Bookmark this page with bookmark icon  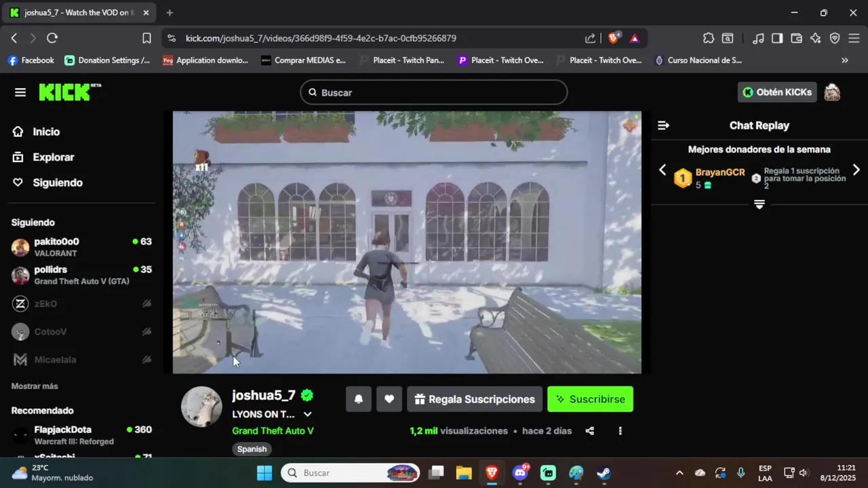pos(146,38)
